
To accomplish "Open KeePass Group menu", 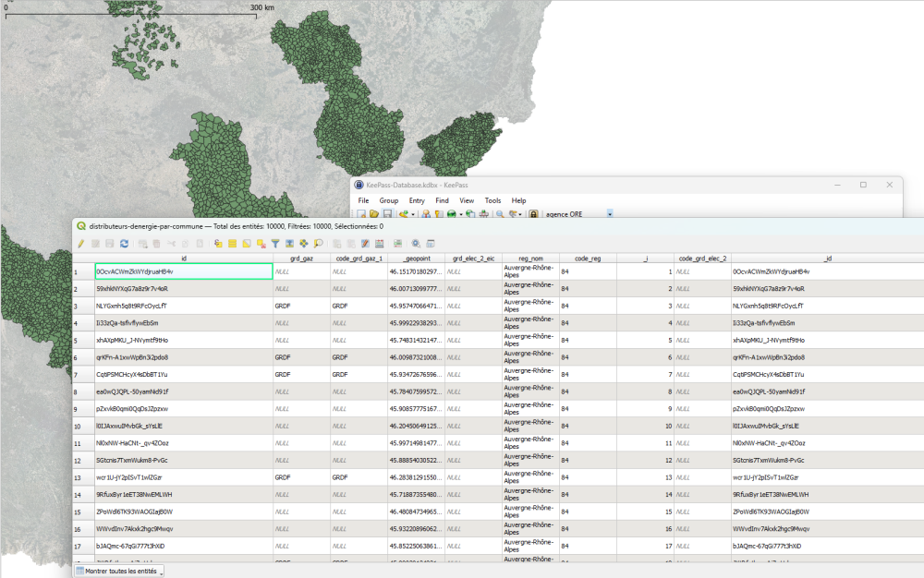I will [x=388, y=200].
